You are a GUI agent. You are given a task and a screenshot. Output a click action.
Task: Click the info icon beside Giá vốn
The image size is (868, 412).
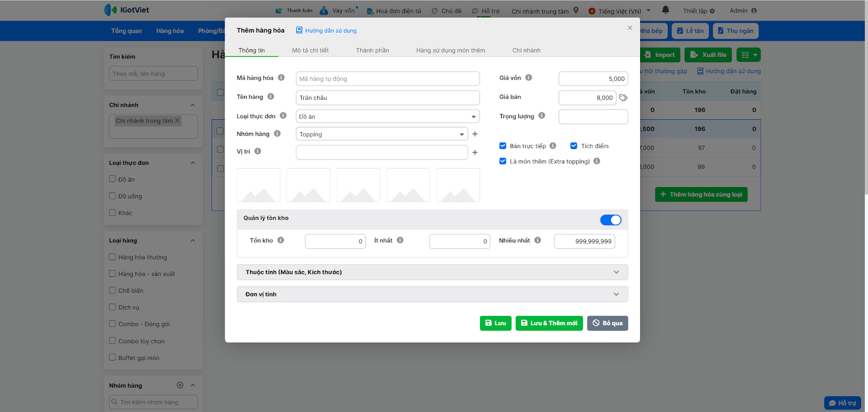pos(528,78)
